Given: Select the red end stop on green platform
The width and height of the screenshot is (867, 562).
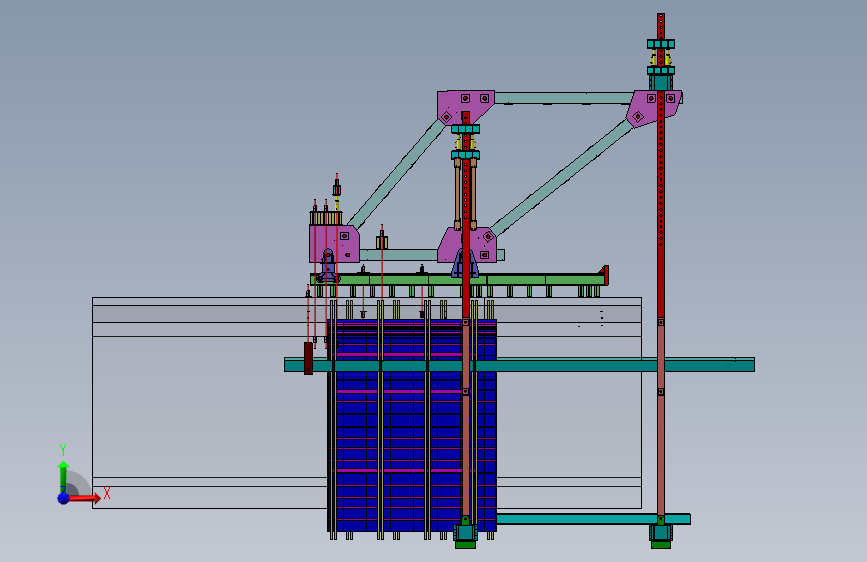Looking at the screenshot, I should click(605, 275).
